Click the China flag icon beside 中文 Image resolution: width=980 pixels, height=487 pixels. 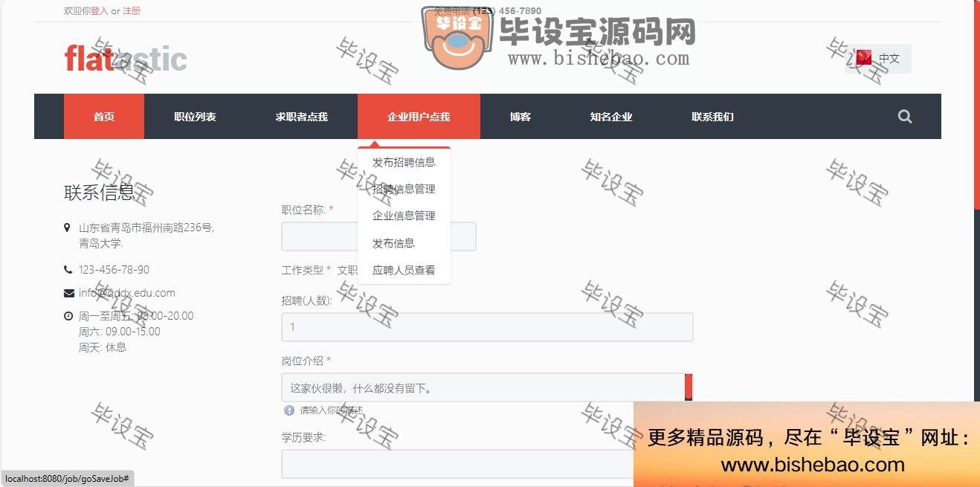coord(864,57)
